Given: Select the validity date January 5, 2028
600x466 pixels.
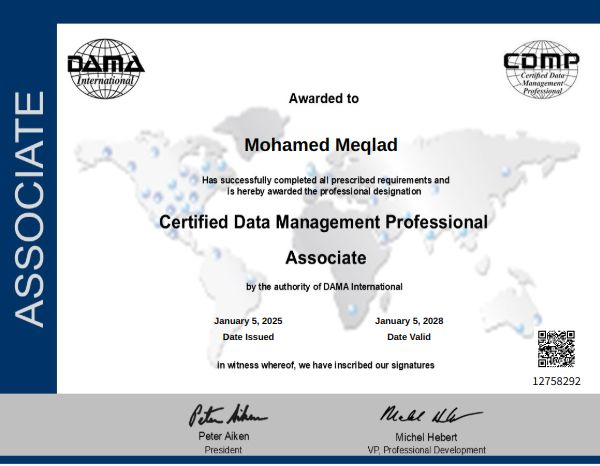Looking at the screenshot, I should [409, 321].
